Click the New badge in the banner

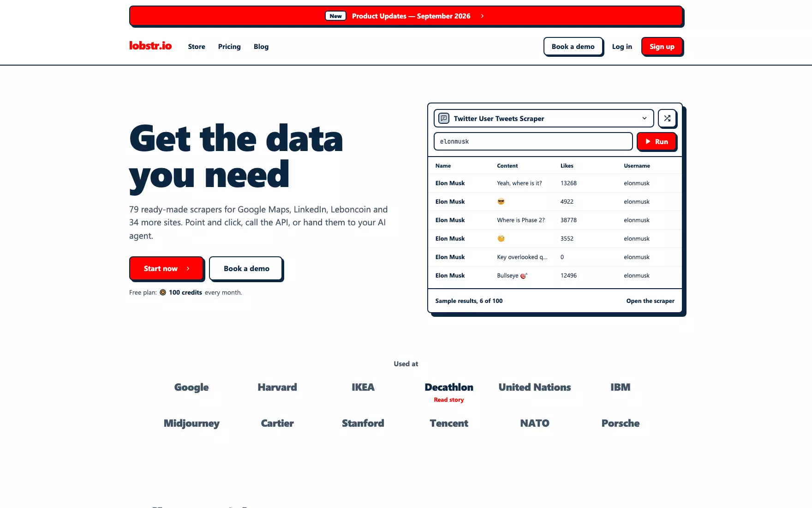(336, 16)
